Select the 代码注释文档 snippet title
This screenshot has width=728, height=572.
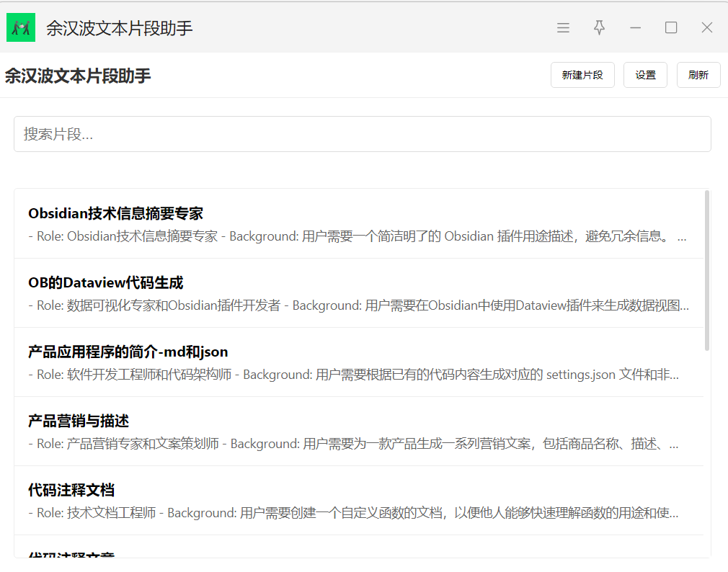click(71, 490)
